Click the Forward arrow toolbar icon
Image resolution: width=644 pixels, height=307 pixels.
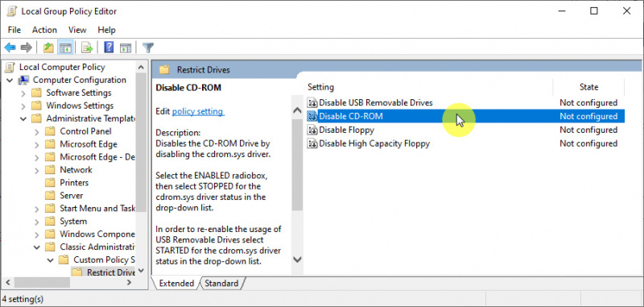pos(27,48)
